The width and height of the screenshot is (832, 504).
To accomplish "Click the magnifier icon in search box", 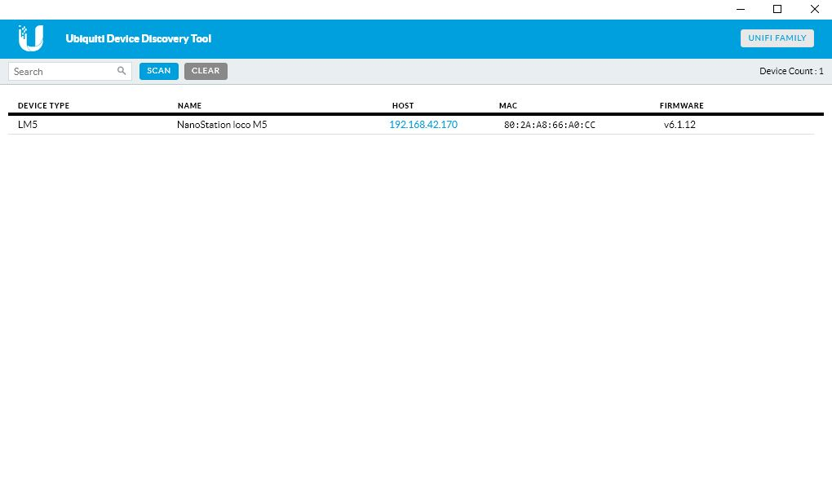I will [122, 71].
